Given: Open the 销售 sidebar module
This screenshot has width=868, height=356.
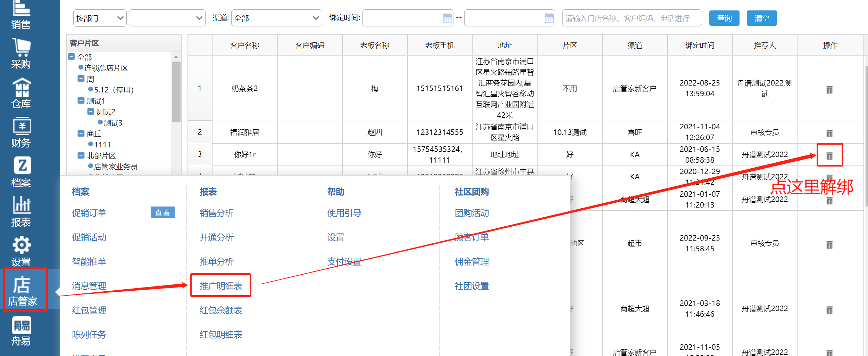Looking at the screenshot, I should click(x=21, y=15).
